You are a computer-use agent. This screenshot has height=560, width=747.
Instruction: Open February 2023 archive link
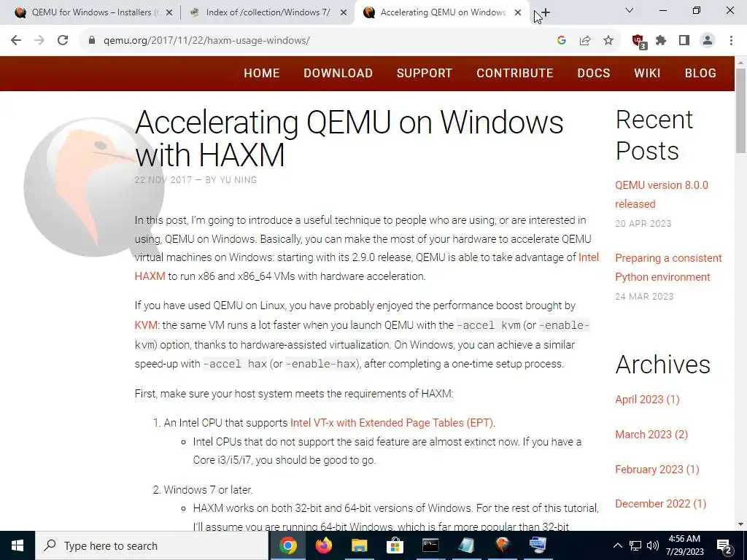pos(657,470)
